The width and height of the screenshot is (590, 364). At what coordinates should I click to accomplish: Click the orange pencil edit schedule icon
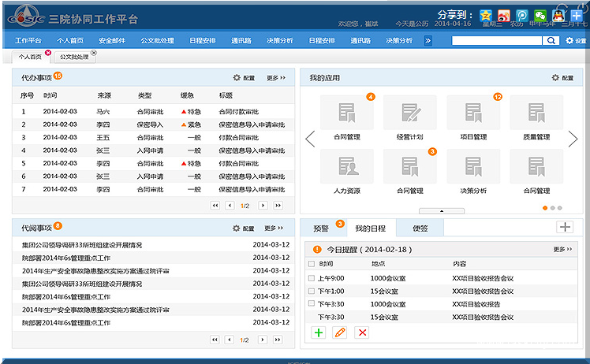click(x=340, y=332)
